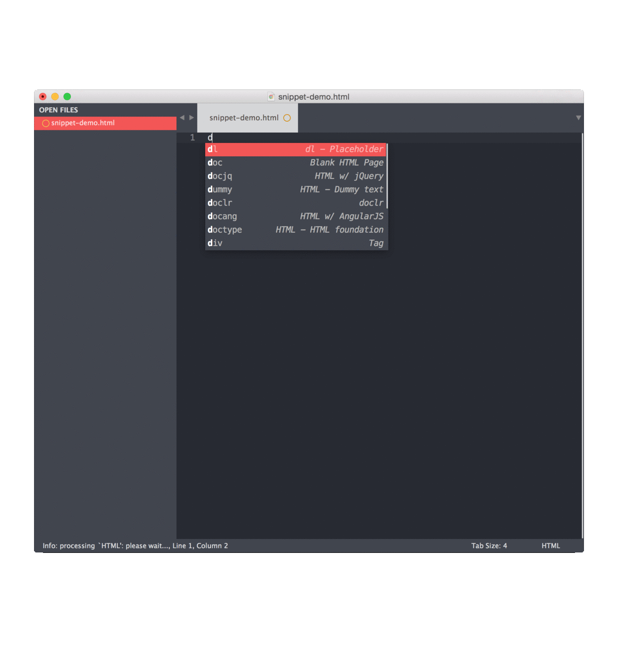Select the 'dl' Placeholder completion
Viewport: 618px width, 672px height.
click(296, 150)
